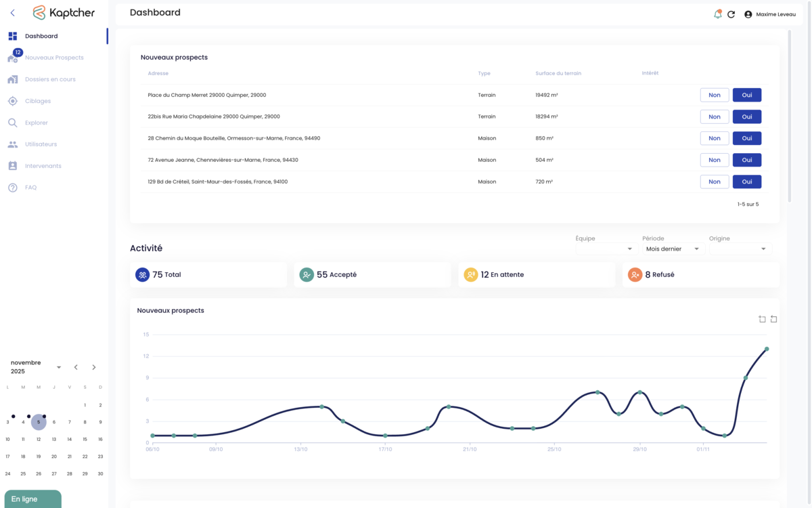Select November 5 in the calendar
Viewport: 812px width, 508px height.
39,422
